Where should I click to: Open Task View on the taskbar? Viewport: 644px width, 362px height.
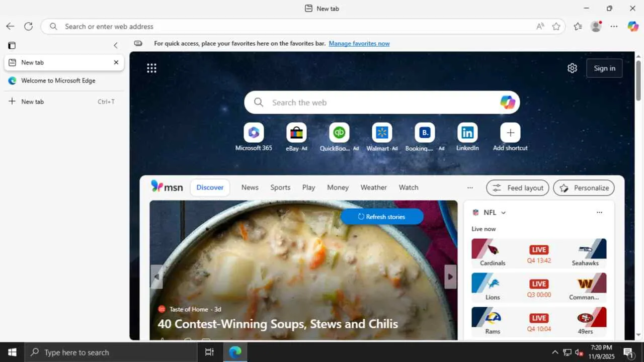[x=209, y=352]
